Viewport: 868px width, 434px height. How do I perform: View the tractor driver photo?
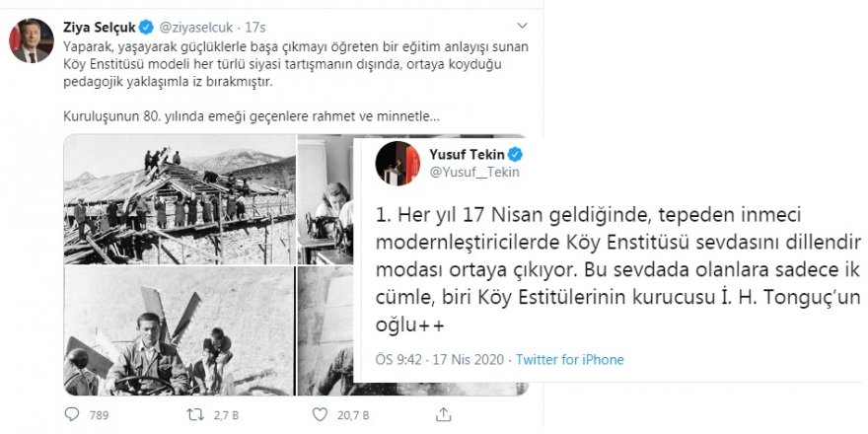(x=179, y=330)
